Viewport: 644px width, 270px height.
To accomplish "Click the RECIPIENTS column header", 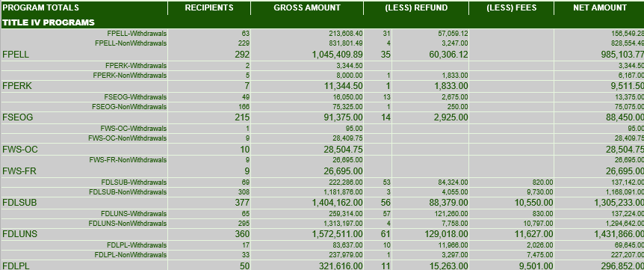I will tap(209, 7).
